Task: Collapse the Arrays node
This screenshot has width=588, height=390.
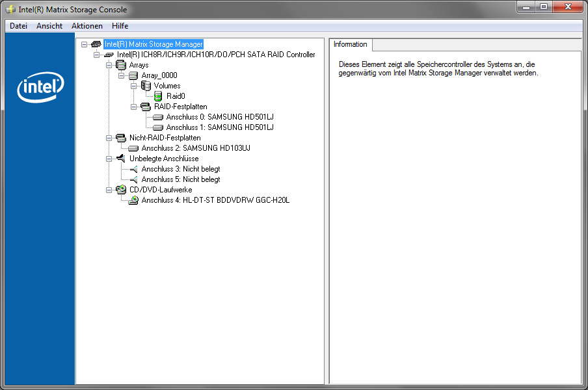Action: (x=109, y=65)
